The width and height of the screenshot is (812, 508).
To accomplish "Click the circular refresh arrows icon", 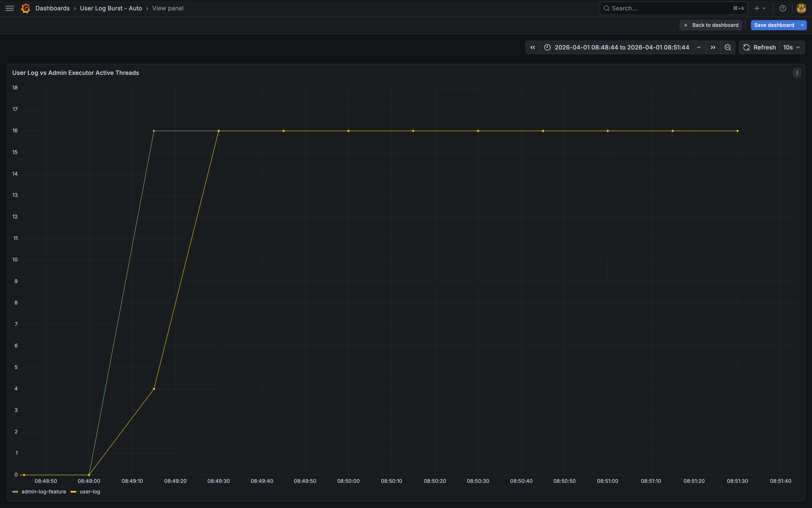I will click(x=746, y=47).
